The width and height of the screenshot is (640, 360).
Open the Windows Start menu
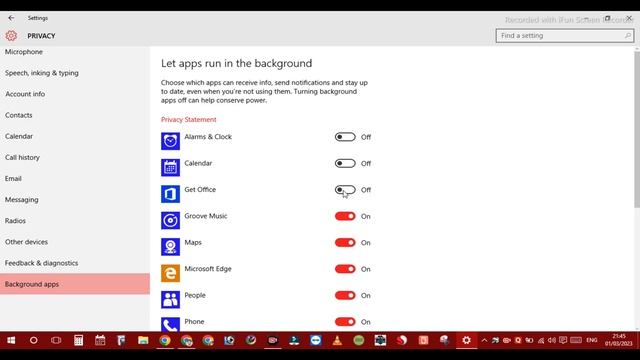coord(11,340)
